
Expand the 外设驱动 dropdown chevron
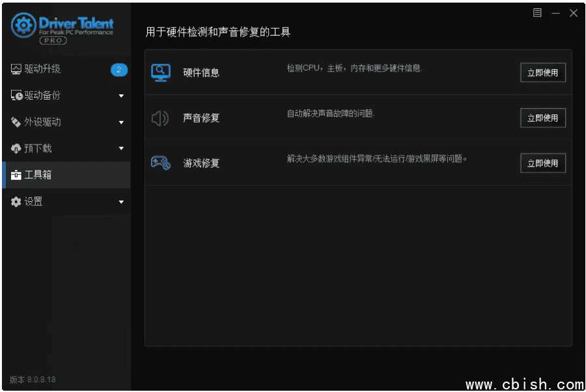tap(121, 122)
